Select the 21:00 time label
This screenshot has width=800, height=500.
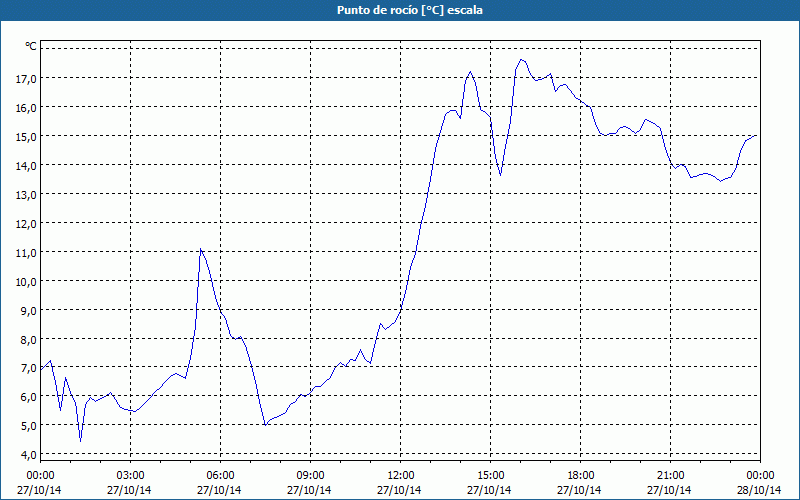point(670,476)
